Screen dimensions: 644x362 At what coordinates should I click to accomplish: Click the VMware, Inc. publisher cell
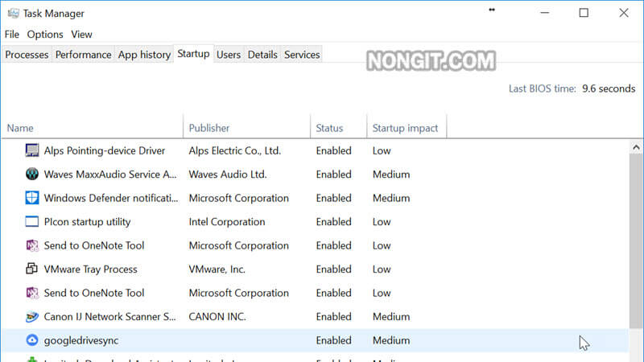pos(217,269)
